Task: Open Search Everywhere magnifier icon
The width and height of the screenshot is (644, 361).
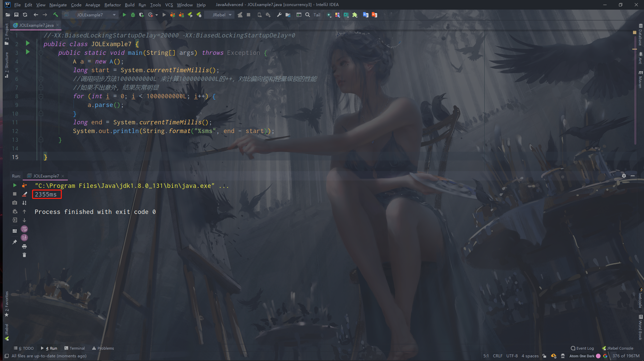Action: 307,15
